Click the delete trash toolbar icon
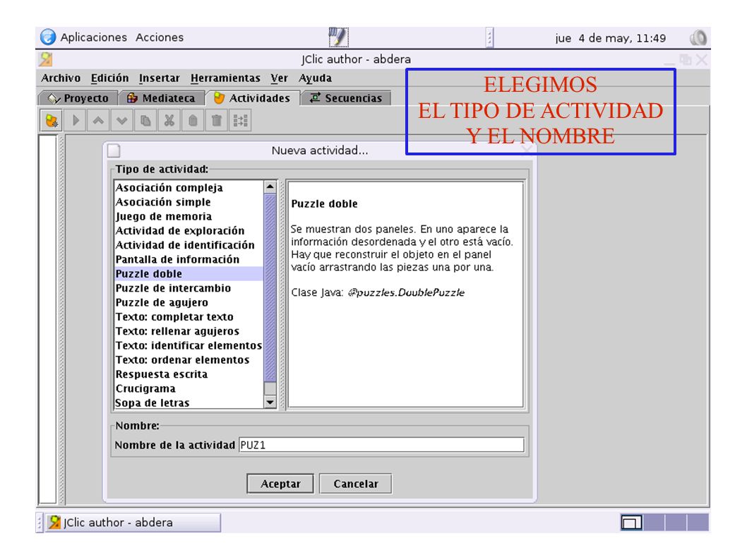Image resolution: width=747 pixels, height=560 pixels. [x=216, y=121]
